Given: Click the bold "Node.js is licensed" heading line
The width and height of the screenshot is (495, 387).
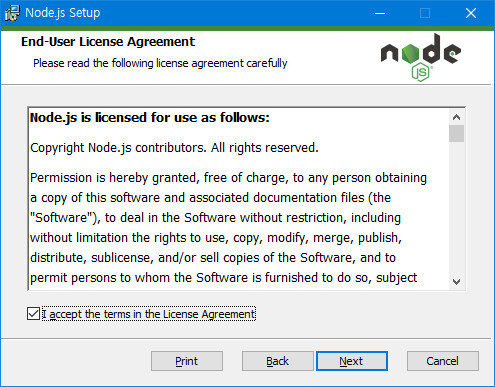Looking at the screenshot, I should (150, 118).
